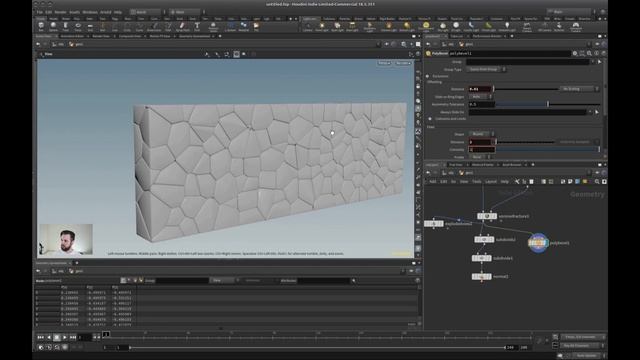This screenshot has height=360, width=640.
Task: Click the parameter pane search icon
Action: 589,53
